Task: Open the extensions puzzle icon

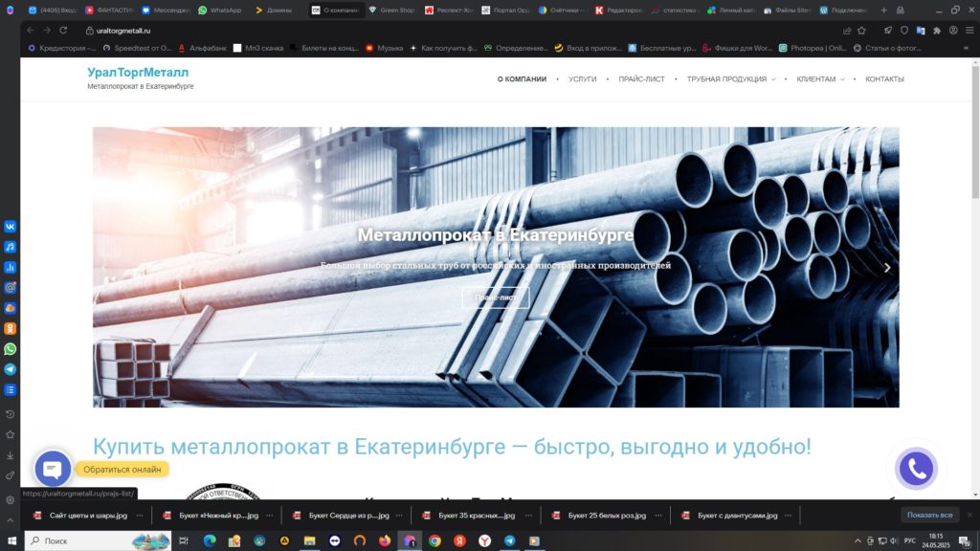Action: 937,30
